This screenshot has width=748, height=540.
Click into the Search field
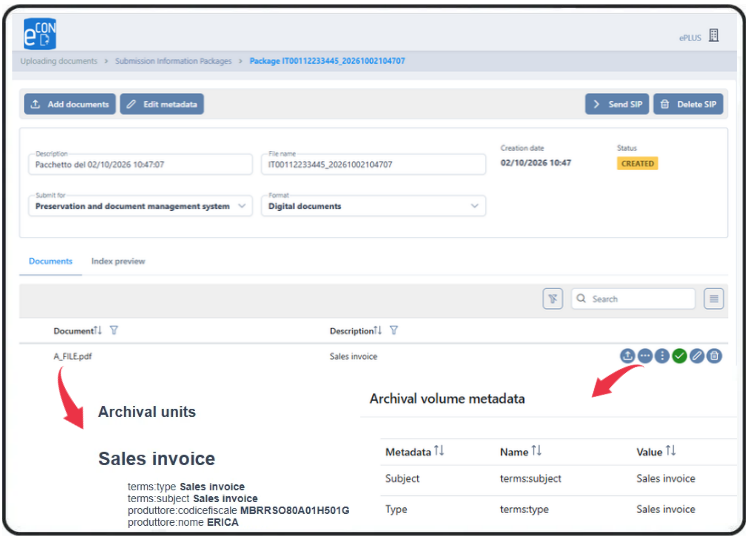tap(634, 299)
